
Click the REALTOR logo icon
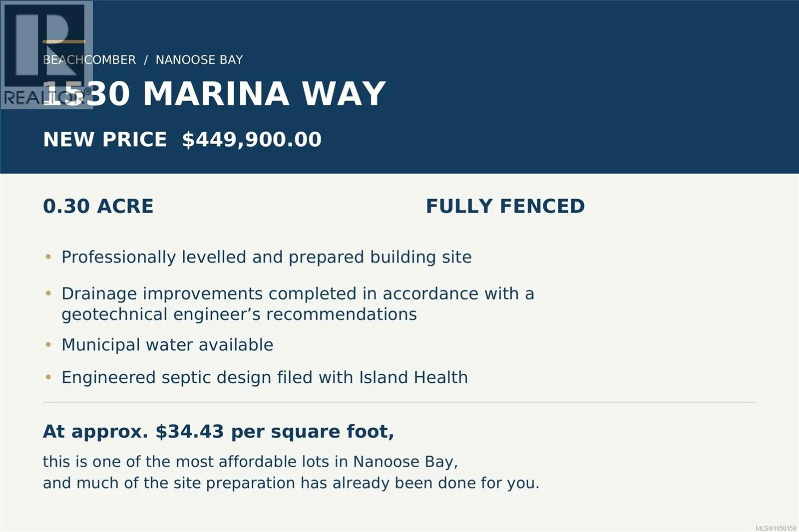47,54
